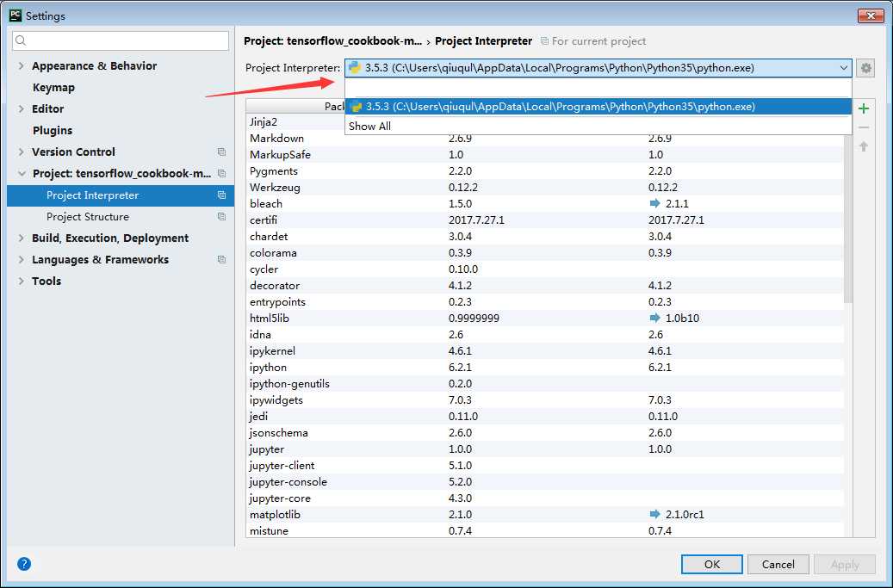
Task: Click the minus uninstall package icon
Action: point(864,127)
